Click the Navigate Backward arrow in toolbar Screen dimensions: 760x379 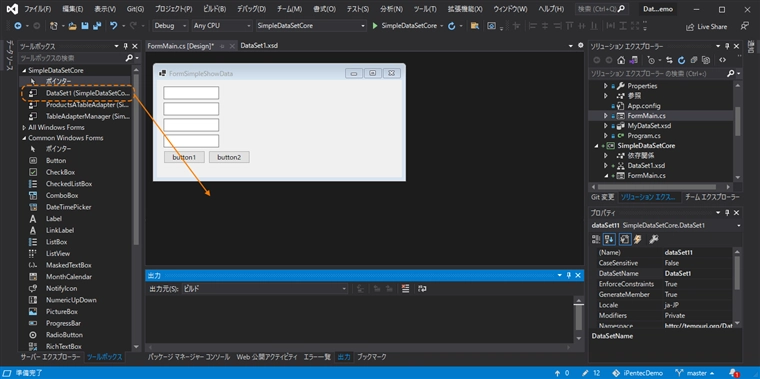pyautogui.click(x=18, y=26)
